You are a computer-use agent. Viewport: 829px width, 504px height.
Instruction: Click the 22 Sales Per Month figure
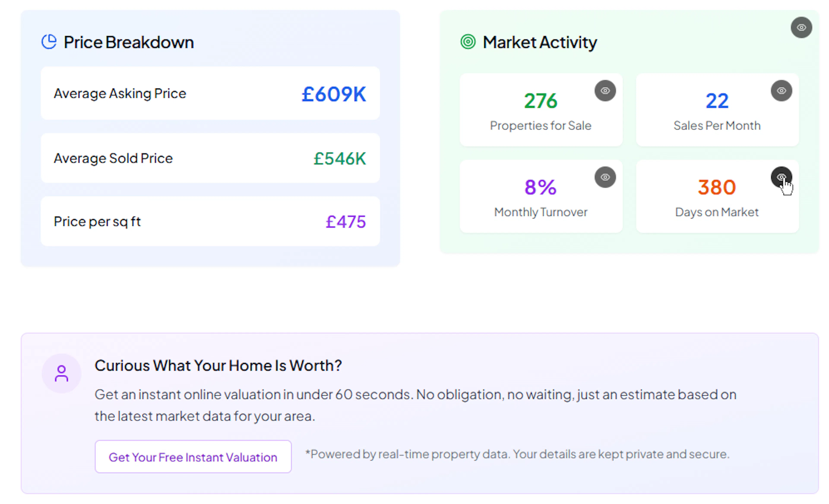coord(717,101)
